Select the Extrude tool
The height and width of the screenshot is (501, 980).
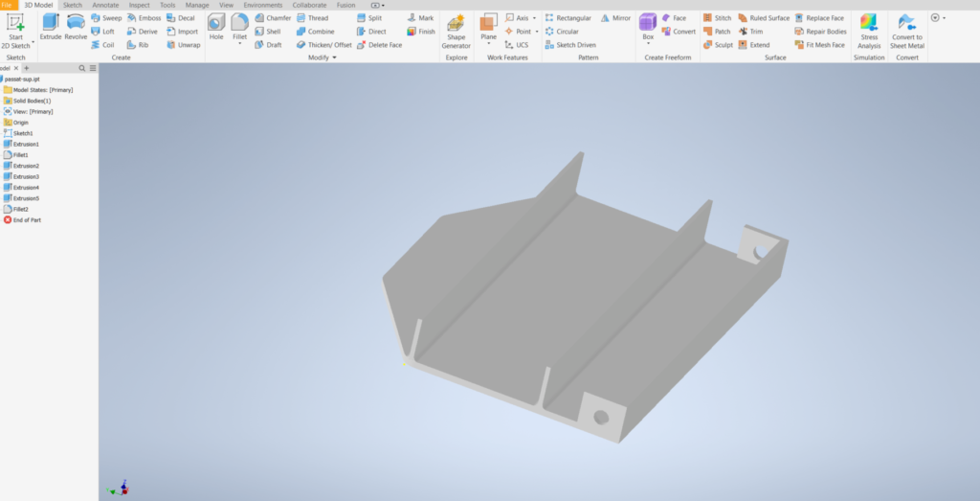click(x=50, y=26)
